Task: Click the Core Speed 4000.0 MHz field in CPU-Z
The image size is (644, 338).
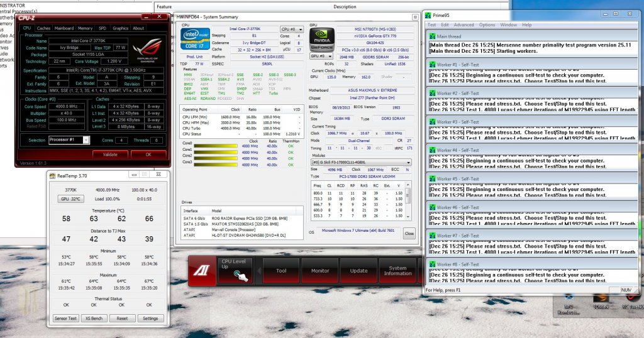Action: click(67, 106)
